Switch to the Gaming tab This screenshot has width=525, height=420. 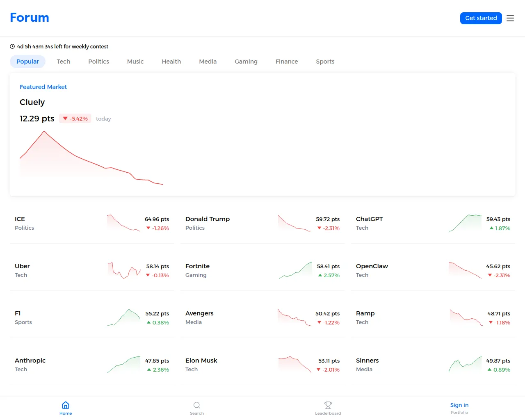(x=246, y=62)
